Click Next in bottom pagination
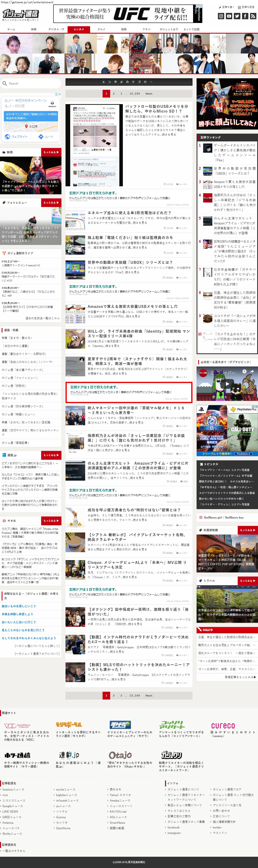Viewport: 258px width, 868px height. coord(149,695)
